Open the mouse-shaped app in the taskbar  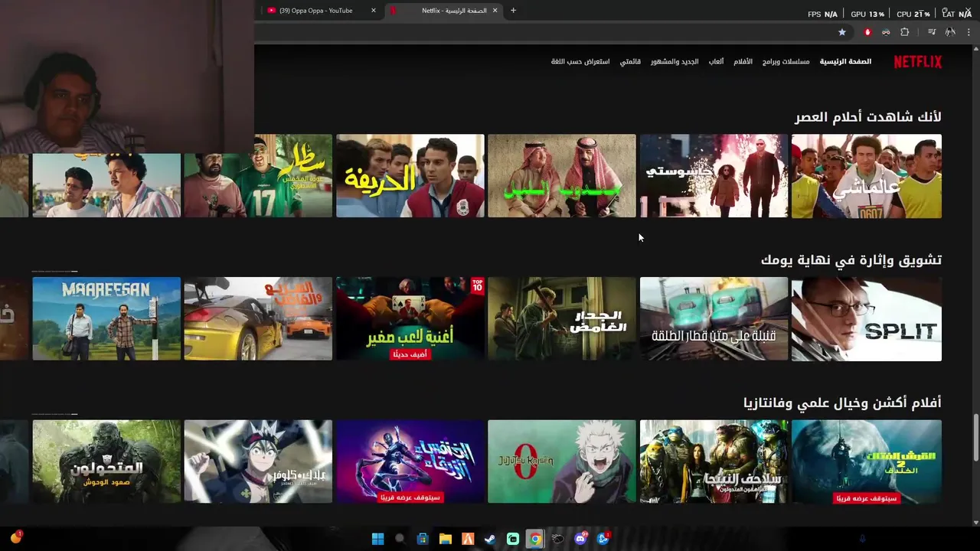[x=558, y=539]
